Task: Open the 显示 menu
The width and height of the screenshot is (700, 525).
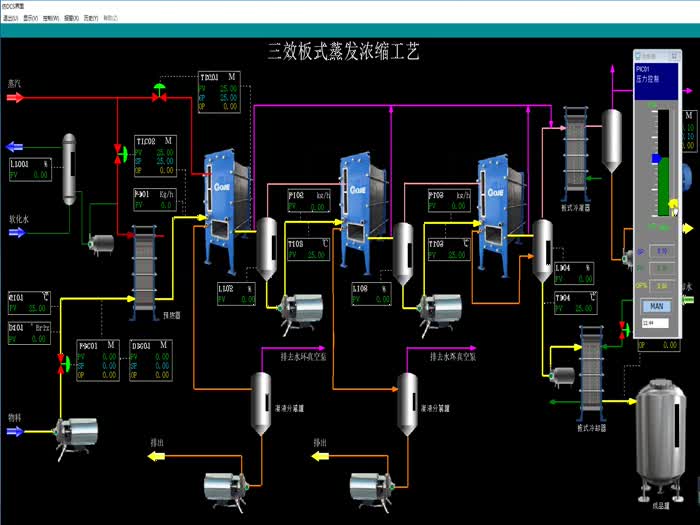Action: tap(35, 19)
